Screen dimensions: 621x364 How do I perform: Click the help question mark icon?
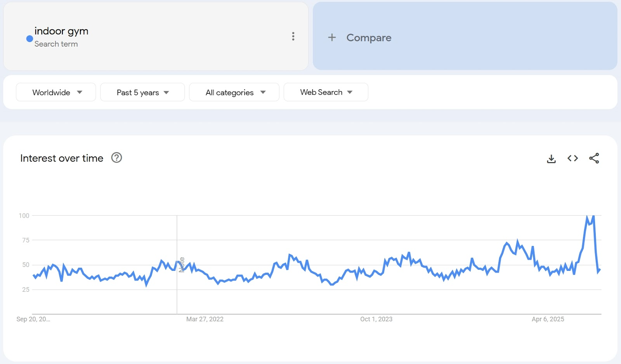tap(116, 158)
